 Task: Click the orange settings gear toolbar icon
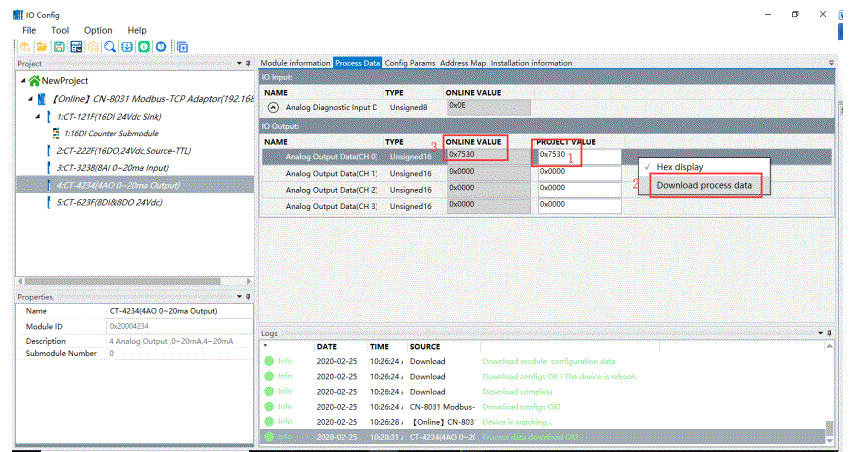click(93, 47)
